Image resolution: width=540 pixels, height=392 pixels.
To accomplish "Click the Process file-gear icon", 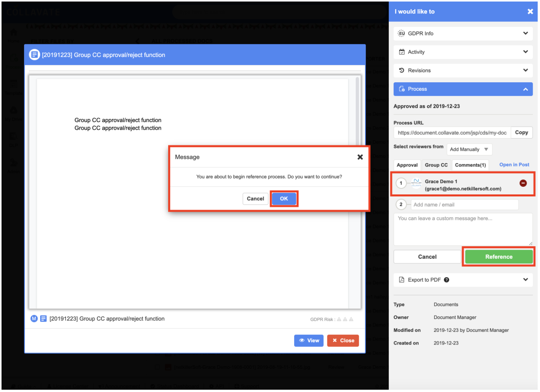I will tap(402, 89).
